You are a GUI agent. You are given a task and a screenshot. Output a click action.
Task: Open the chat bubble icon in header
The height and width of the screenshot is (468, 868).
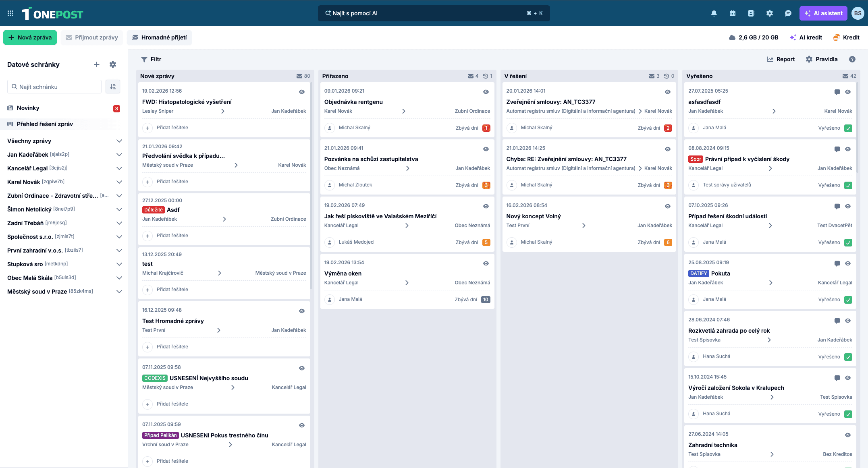click(788, 13)
